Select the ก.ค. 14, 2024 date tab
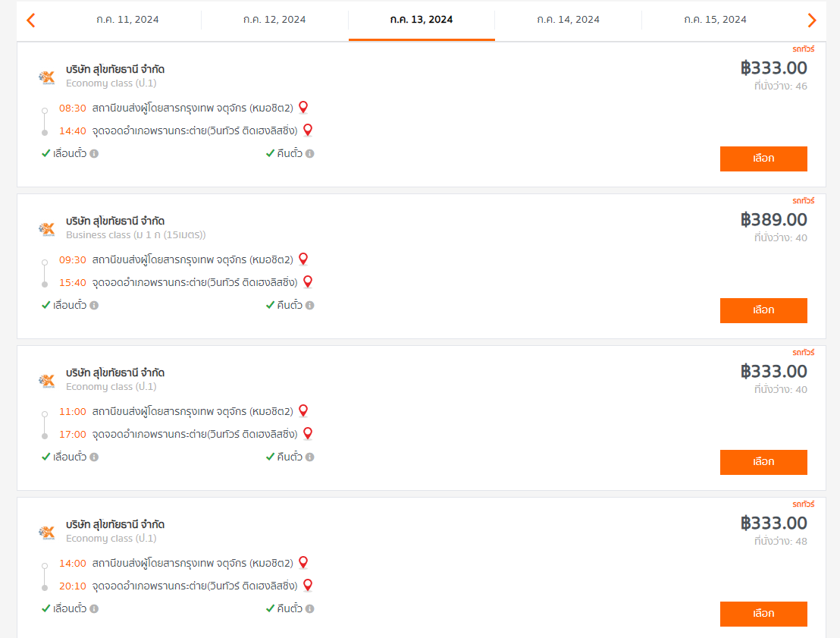The image size is (840, 638). [x=569, y=20]
